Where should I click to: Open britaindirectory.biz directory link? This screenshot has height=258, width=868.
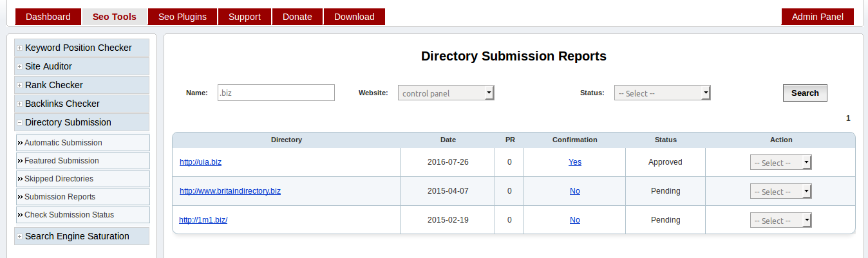[x=230, y=191]
